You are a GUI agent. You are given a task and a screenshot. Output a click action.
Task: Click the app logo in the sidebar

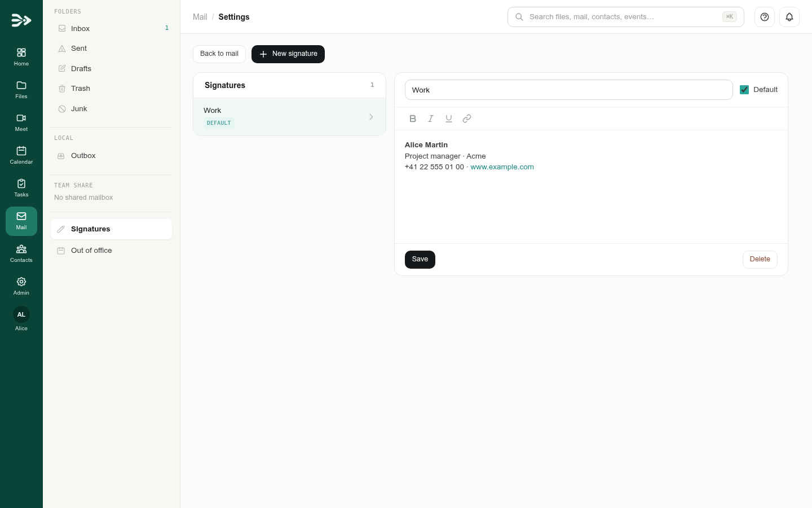point(21,20)
